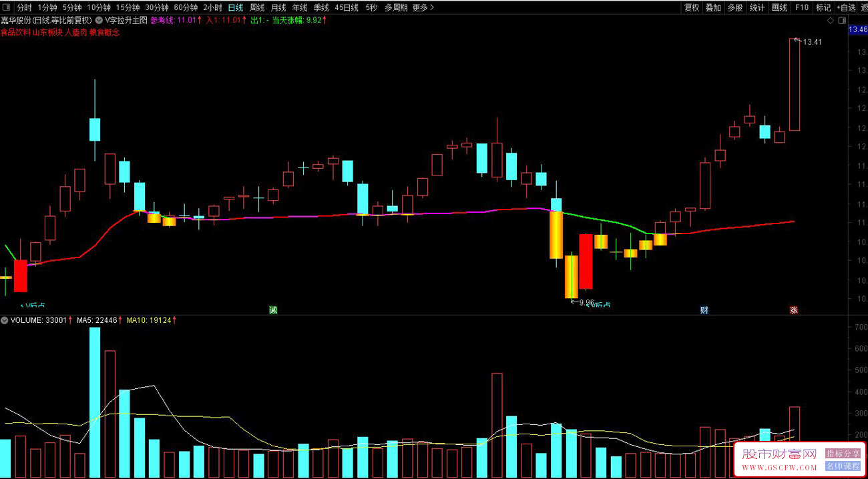This screenshot has width=868, height=479.
Task: Switch to 2小时 period
Action: point(212,7)
